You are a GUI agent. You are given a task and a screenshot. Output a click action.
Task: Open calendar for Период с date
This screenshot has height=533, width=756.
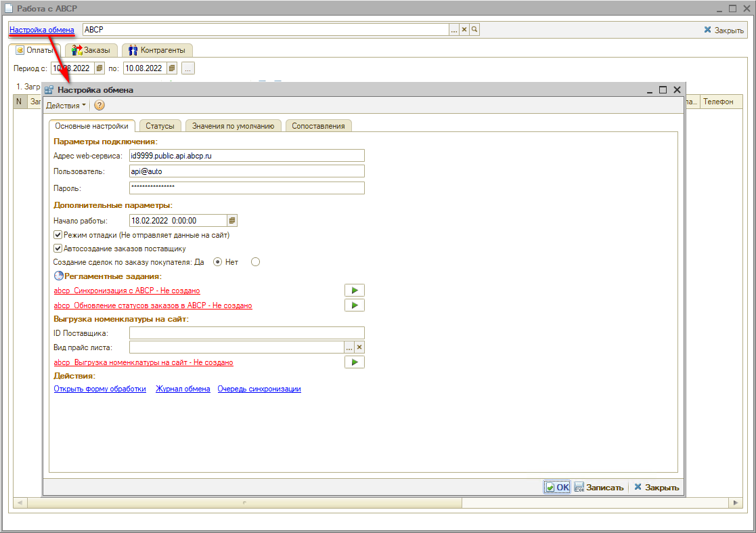[x=99, y=68]
